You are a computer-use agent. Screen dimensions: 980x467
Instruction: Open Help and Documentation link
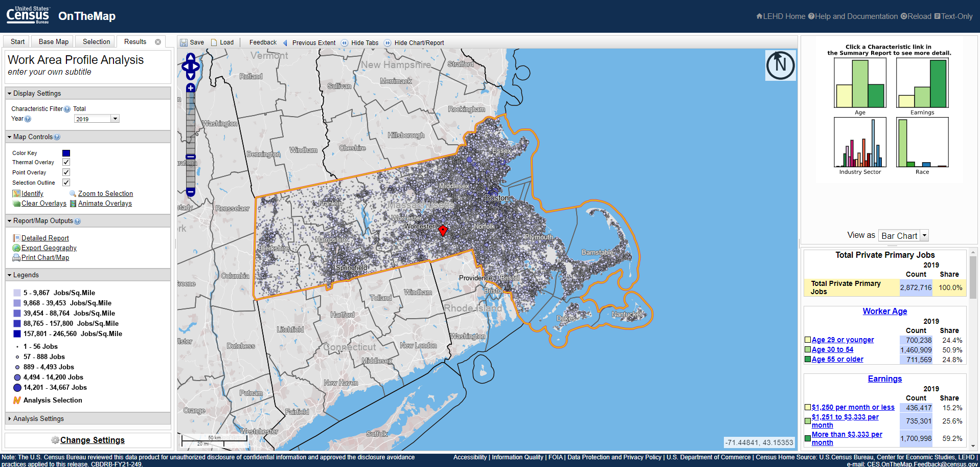(x=853, y=16)
